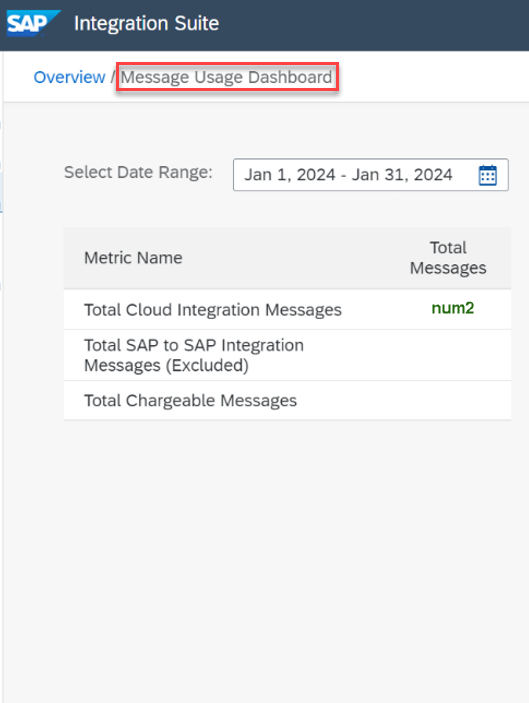Select the SAP to SAP Integration Messages row
Viewport: 529px width, 703px height.
tap(287, 355)
